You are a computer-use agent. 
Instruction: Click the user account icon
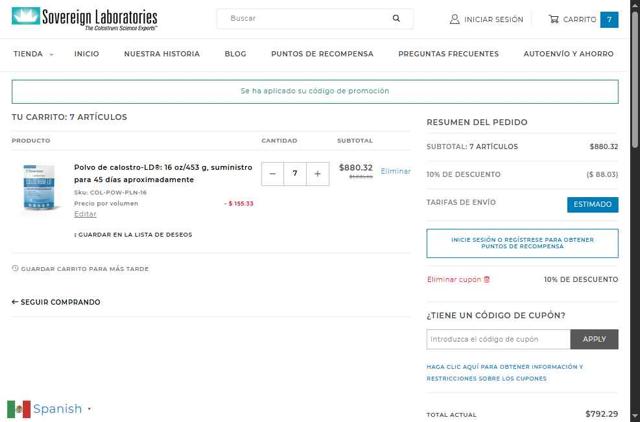click(x=454, y=19)
